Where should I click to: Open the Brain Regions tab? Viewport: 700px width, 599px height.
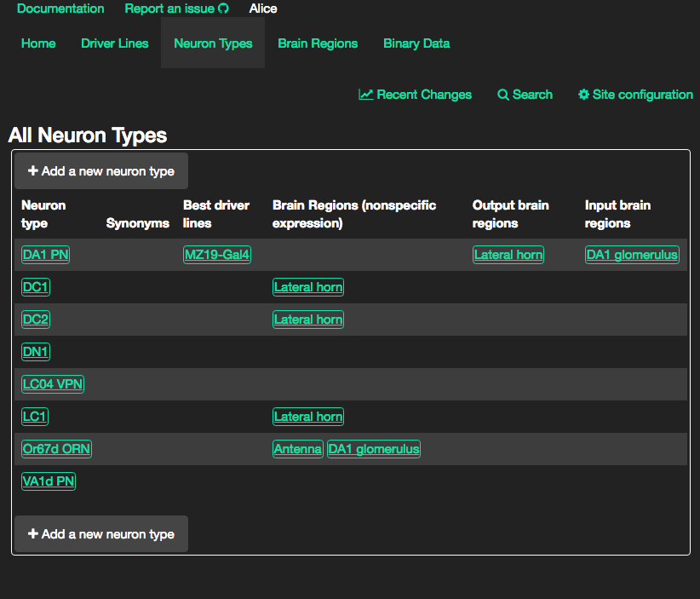pyautogui.click(x=318, y=43)
